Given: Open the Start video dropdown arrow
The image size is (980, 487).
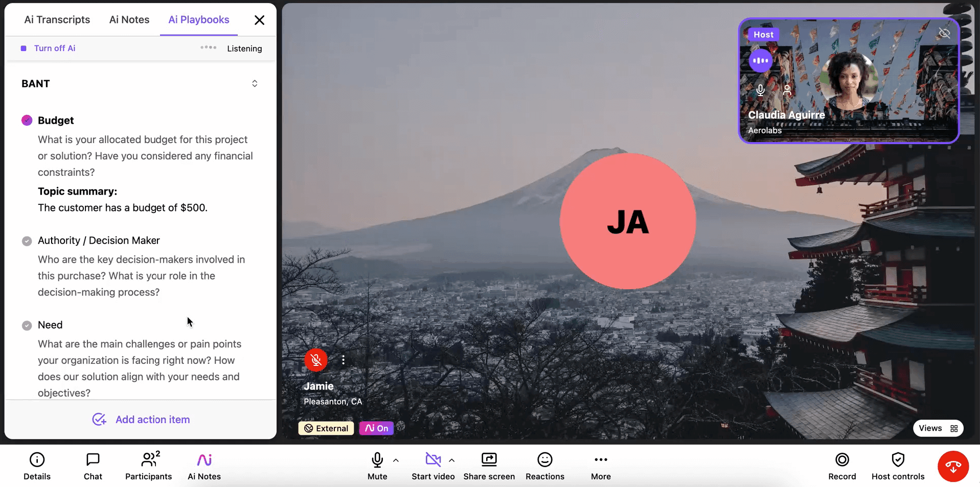Looking at the screenshot, I should pos(452,460).
